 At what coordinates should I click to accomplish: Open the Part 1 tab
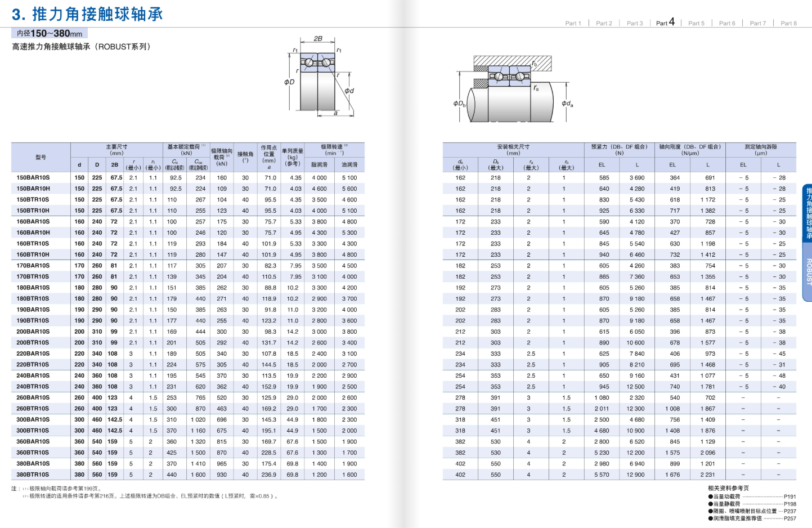point(573,23)
